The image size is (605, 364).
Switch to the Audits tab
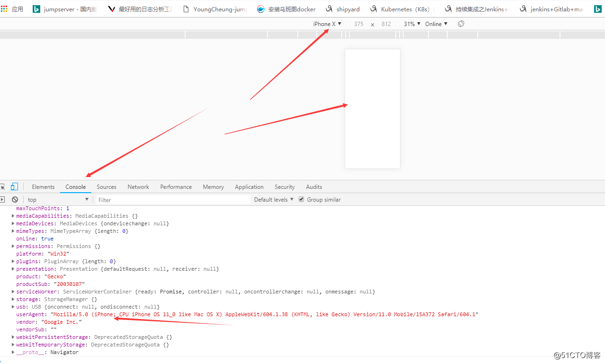tap(314, 187)
